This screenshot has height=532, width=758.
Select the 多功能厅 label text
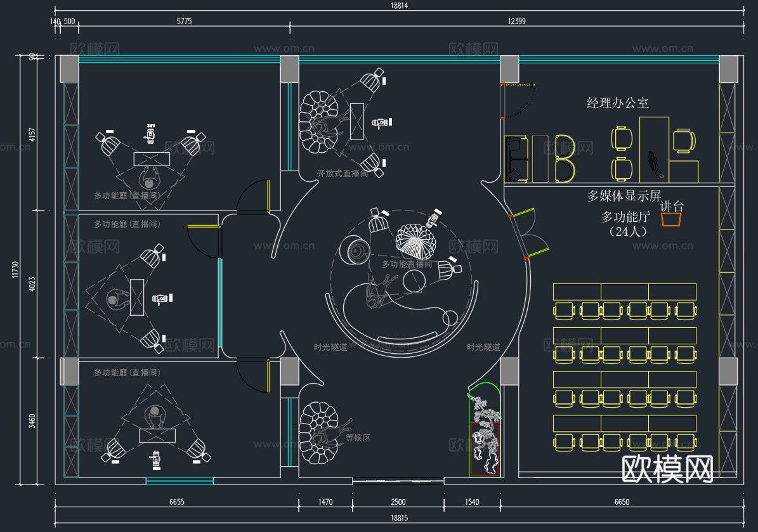625,217
